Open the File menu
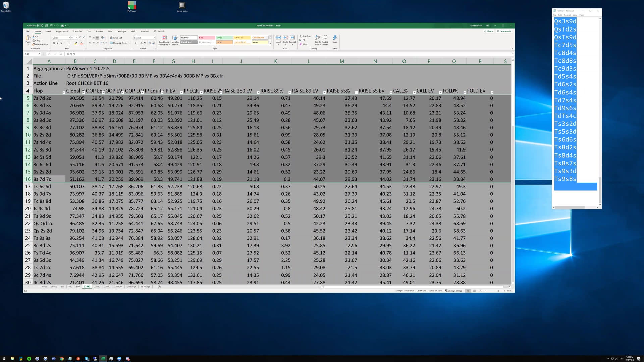This screenshot has width=644, height=362. pyautogui.click(x=28, y=31)
